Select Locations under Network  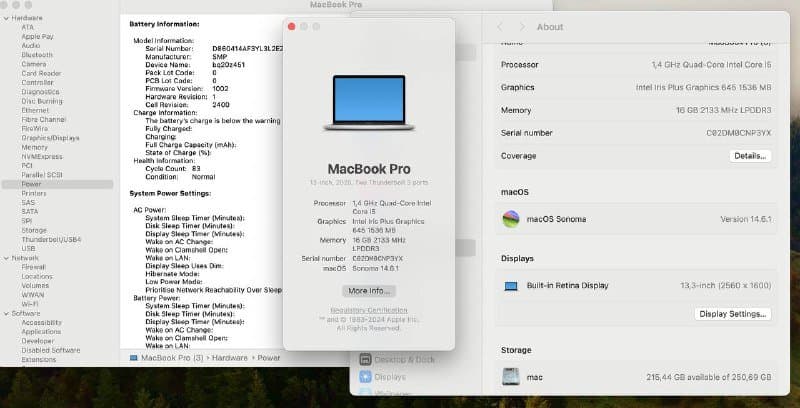coord(37,276)
